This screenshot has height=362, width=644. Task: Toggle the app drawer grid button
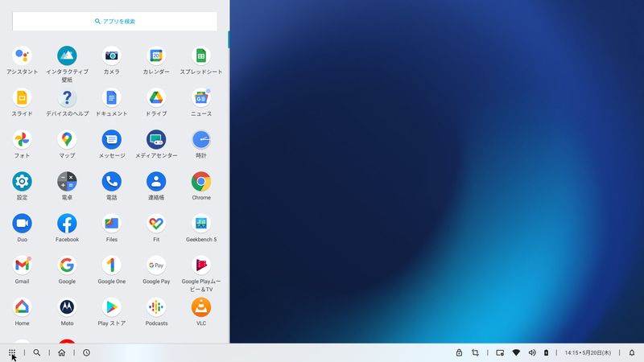(12, 352)
